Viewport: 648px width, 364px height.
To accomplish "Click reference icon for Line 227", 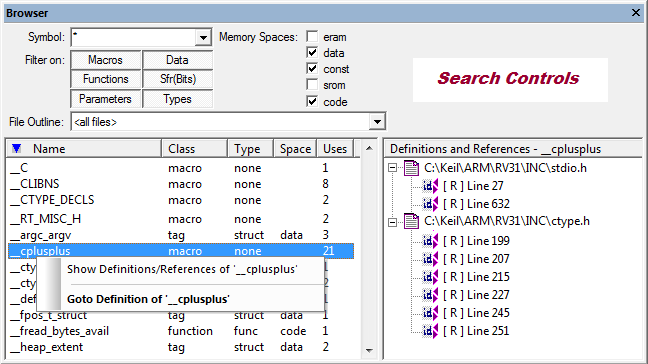I will click(x=430, y=295).
